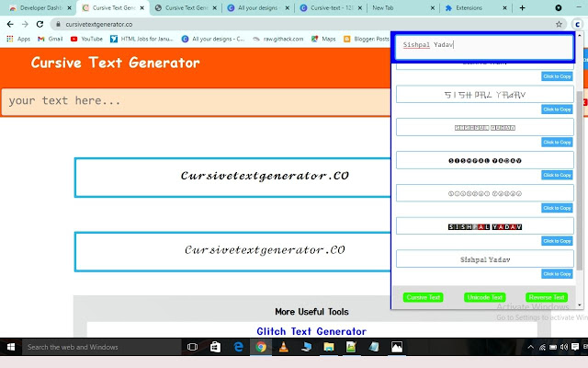Close the Cursive-text tab with its X
Image resolution: width=588 pixels, height=368 pixels.
[x=359, y=8]
